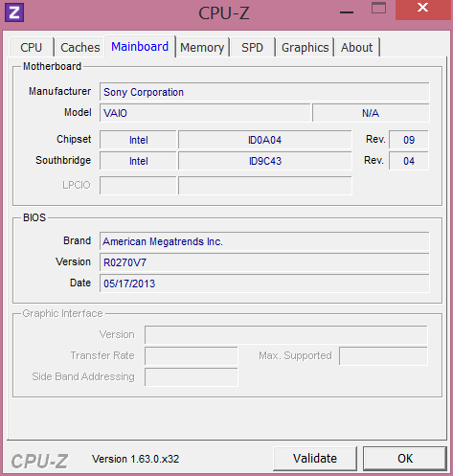The image size is (453, 476).
Task: Click the Validate button
Action: [315, 459]
